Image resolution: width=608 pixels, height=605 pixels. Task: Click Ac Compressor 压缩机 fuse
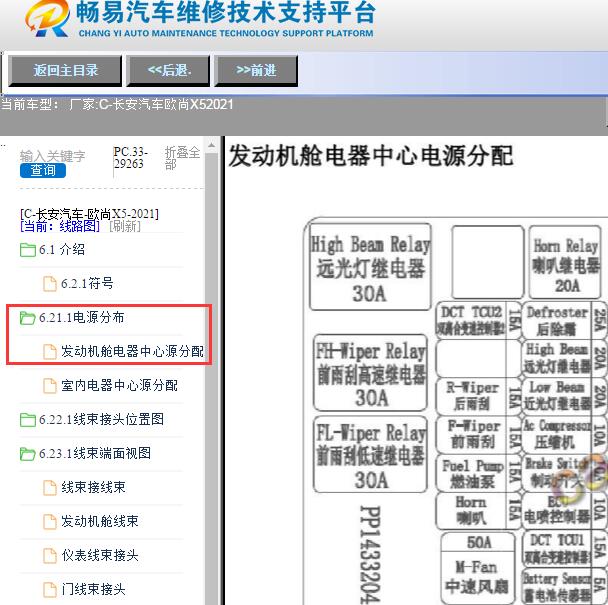click(x=565, y=435)
